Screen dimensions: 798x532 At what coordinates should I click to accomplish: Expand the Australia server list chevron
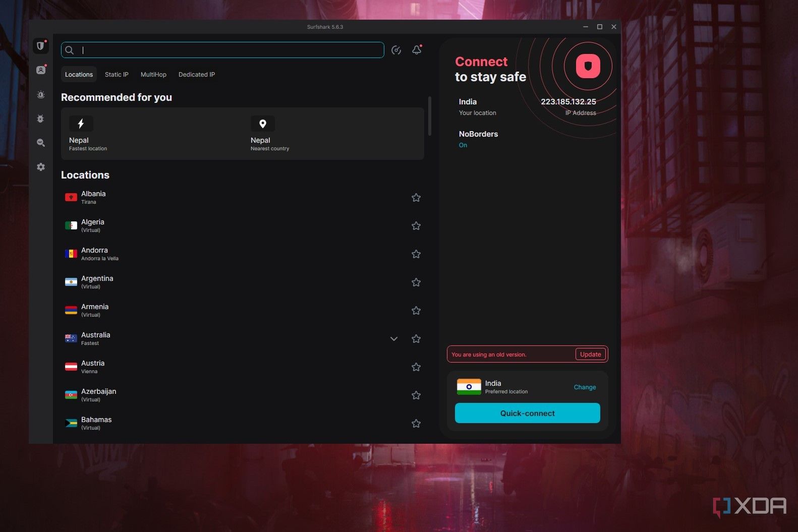pos(394,339)
